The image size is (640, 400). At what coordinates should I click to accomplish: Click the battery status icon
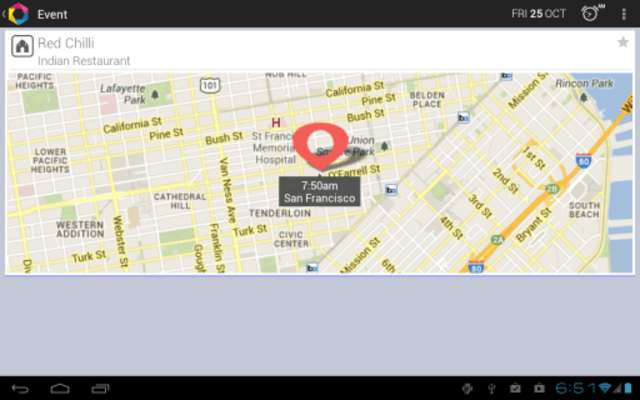point(628,388)
